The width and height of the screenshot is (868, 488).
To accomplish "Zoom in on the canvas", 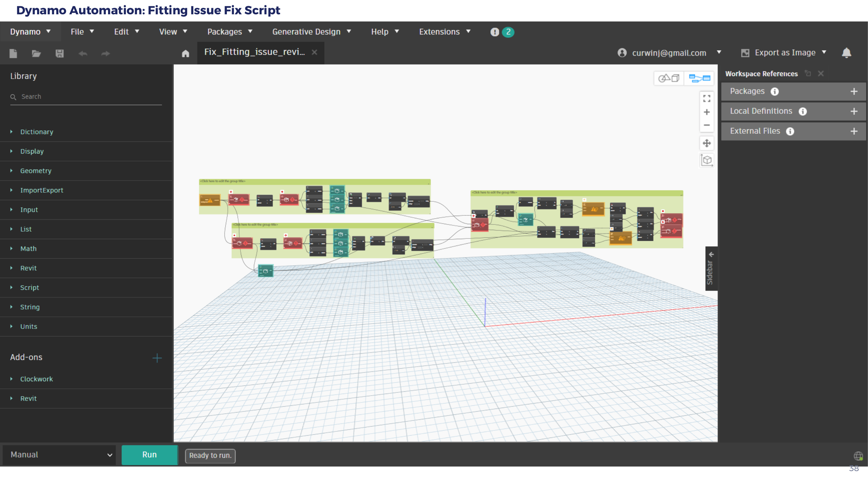I will click(x=707, y=112).
